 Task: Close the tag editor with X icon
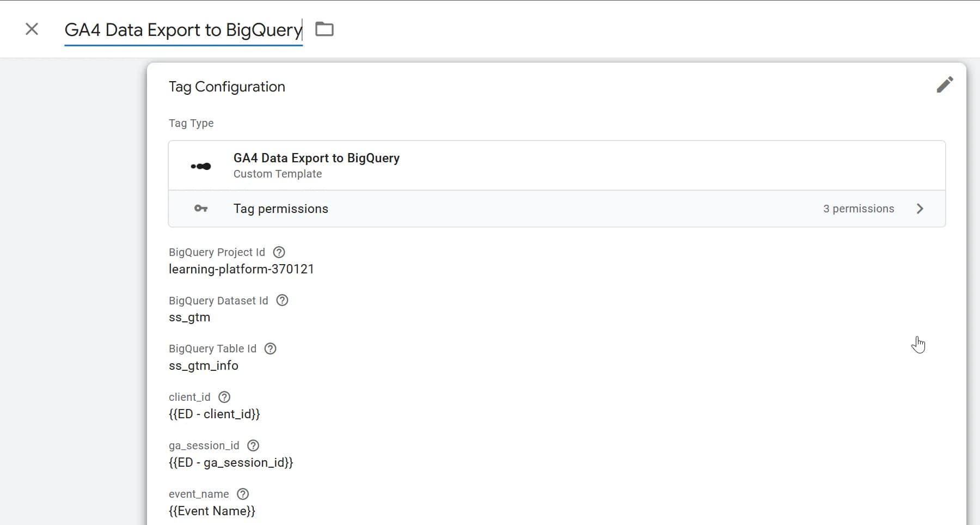pos(32,29)
